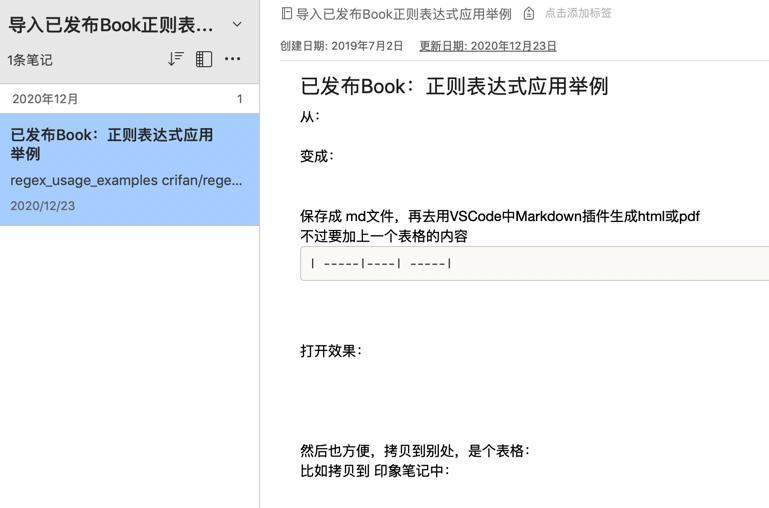
Task: Click the notebook icon beside the note path
Action: [x=287, y=14]
